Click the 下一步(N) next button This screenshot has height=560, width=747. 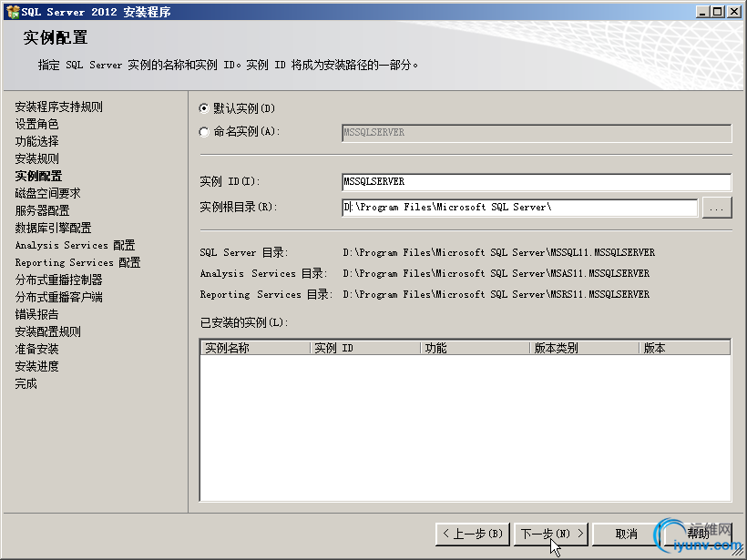pyautogui.click(x=551, y=534)
